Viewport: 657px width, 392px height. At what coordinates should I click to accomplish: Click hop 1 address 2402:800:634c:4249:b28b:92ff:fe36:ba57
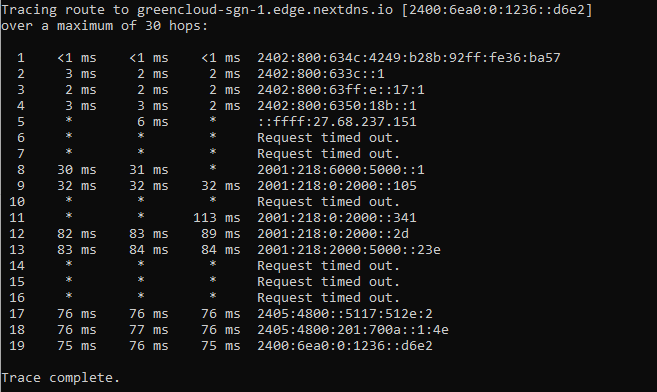409,58
